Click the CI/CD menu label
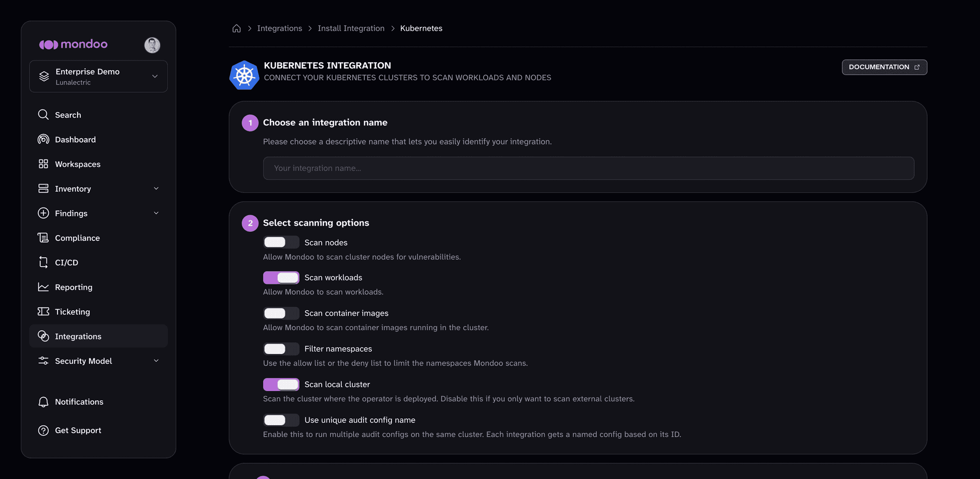Screen dimensions: 980x479 (x=67, y=262)
